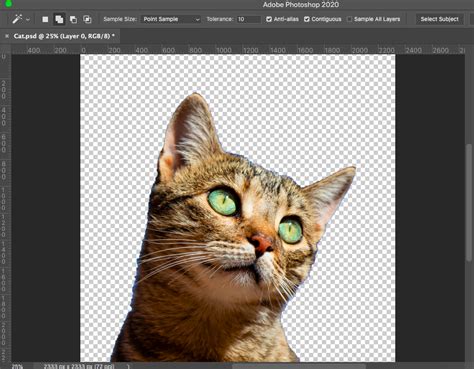Open the status bar info arrow menu

tap(128, 366)
